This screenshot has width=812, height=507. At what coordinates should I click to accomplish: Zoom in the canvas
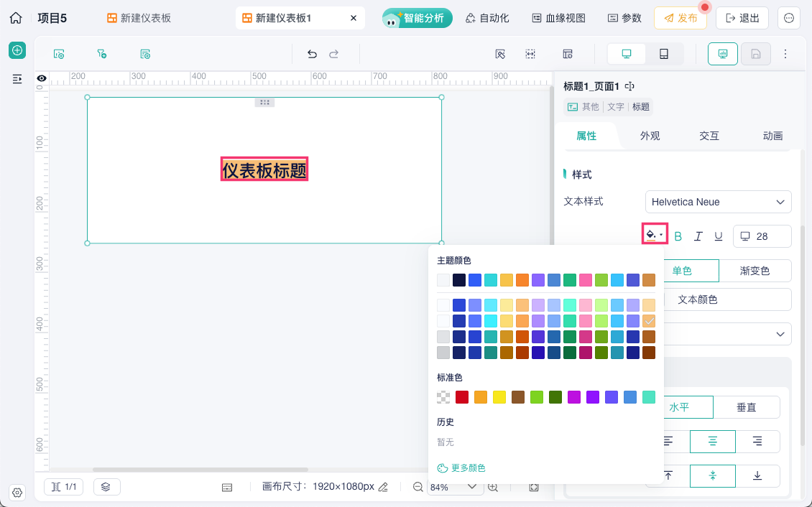(x=493, y=487)
